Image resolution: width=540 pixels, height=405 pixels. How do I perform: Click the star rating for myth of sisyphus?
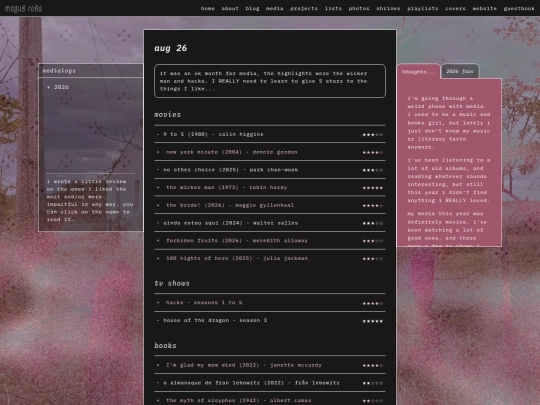[x=373, y=401]
